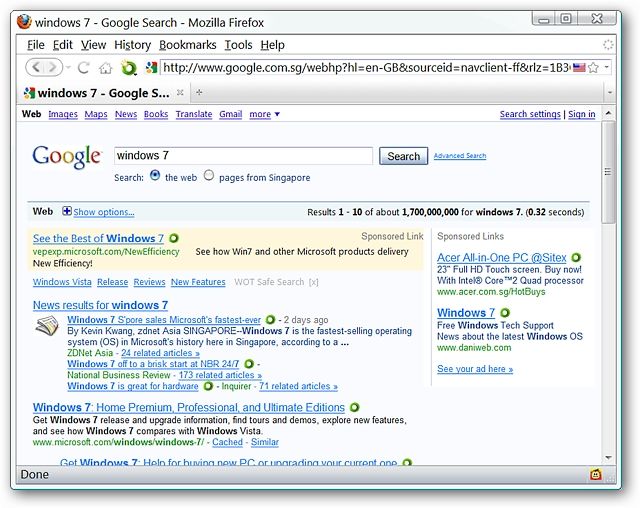Viewport: 640px width, 508px height.
Task: Click in the Google search input field
Action: point(243,156)
